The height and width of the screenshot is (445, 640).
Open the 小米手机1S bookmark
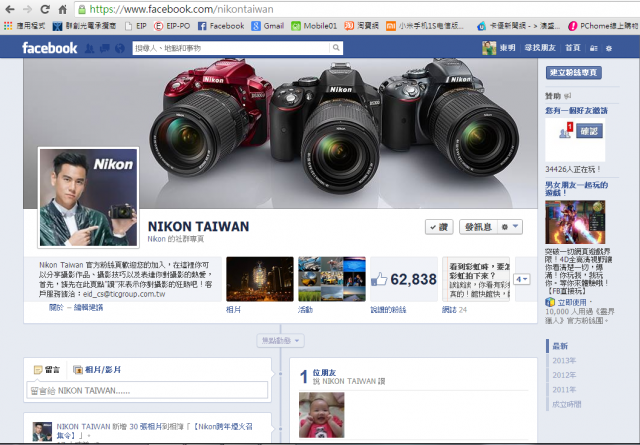coord(425,26)
